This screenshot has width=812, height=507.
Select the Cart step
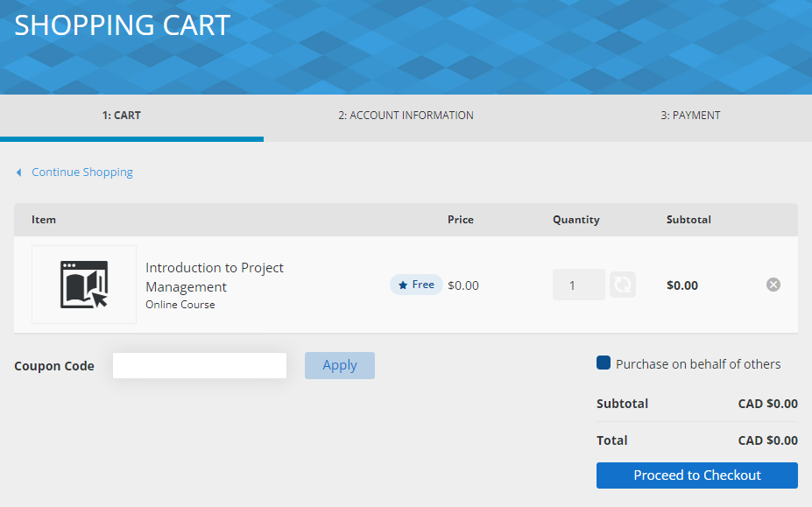coord(121,115)
